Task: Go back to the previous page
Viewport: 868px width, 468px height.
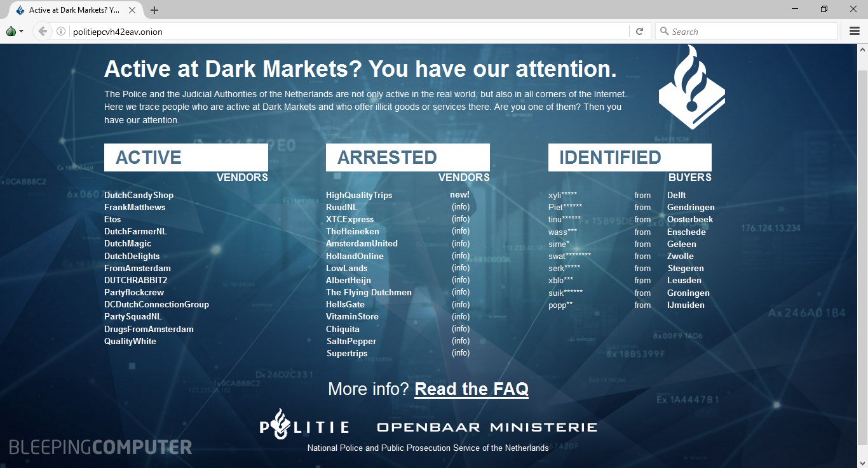Action: 43,31
